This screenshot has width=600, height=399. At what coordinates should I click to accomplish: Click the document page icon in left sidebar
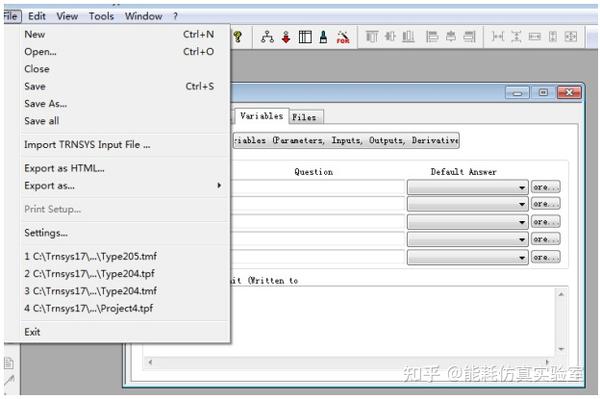pos(9,363)
